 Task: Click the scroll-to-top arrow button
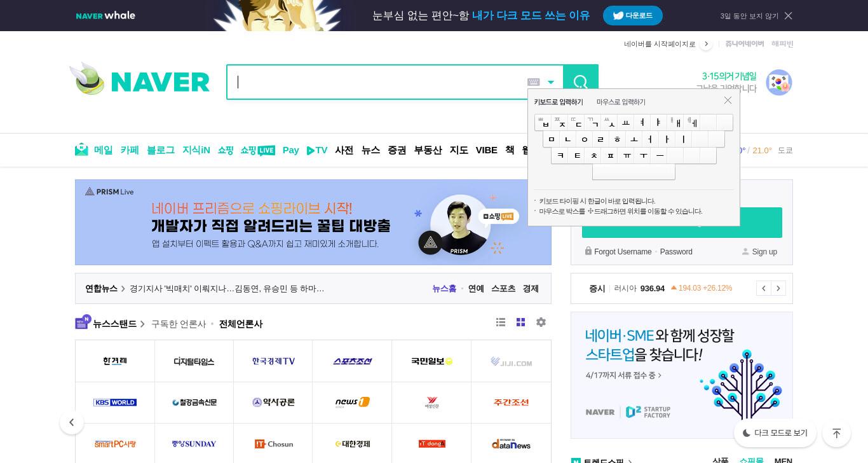pyautogui.click(x=836, y=433)
